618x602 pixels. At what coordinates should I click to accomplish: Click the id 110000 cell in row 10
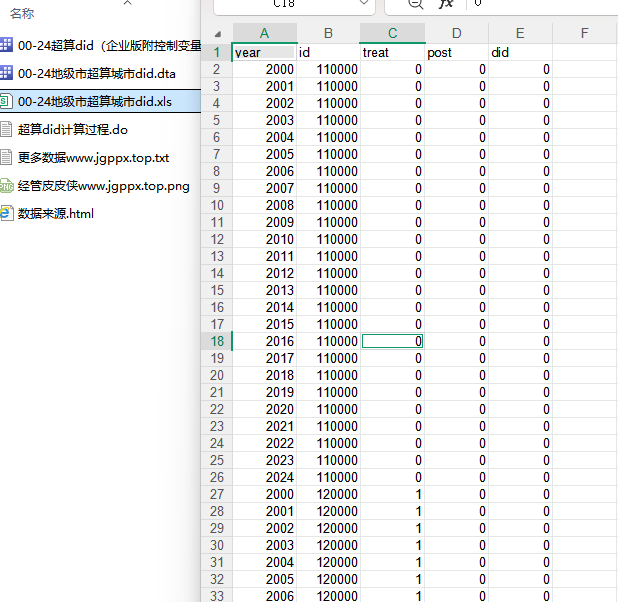point(328,205)
